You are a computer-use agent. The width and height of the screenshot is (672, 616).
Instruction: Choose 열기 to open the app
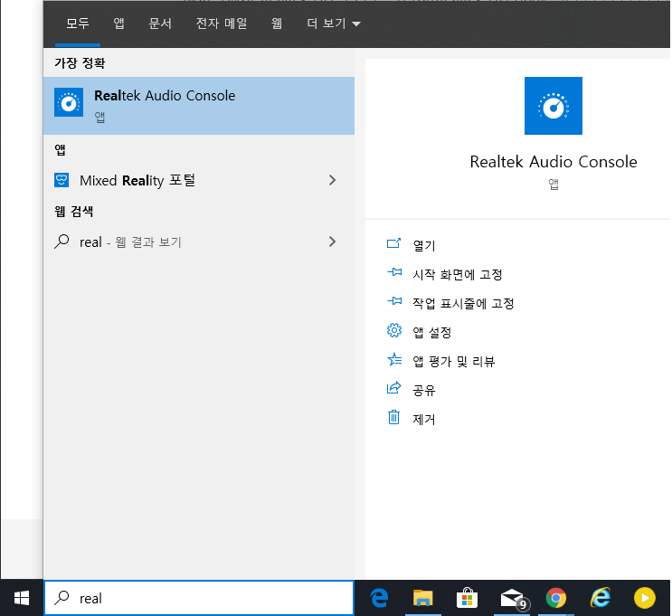(424, 245)
